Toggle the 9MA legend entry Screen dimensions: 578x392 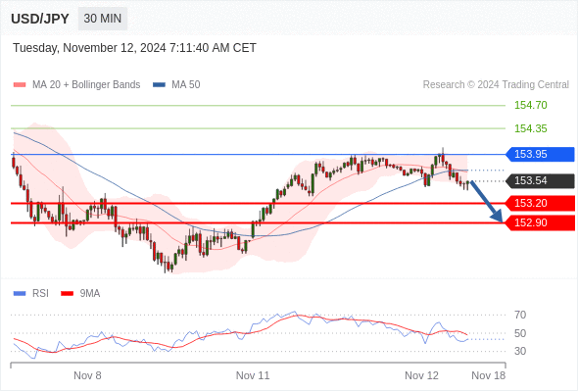pos(80,294)
